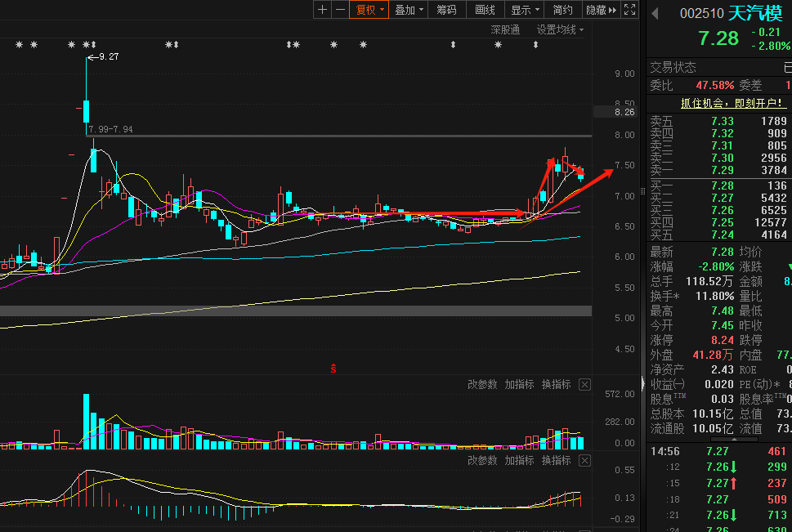Open the 叠加 overlay dropdown
The height and width of the screenshot is (532, 792).
point(409,10)
